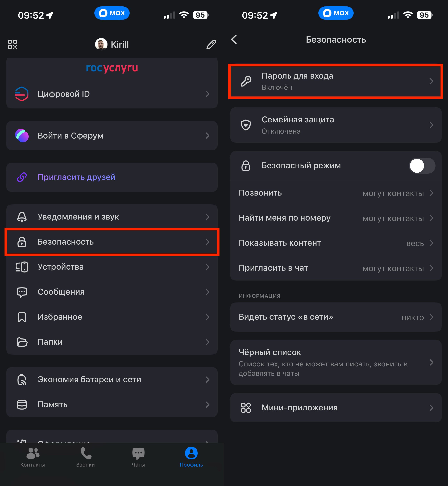Tap the QR code icon
Screen dimensions: 448x486
pos(13,44)
